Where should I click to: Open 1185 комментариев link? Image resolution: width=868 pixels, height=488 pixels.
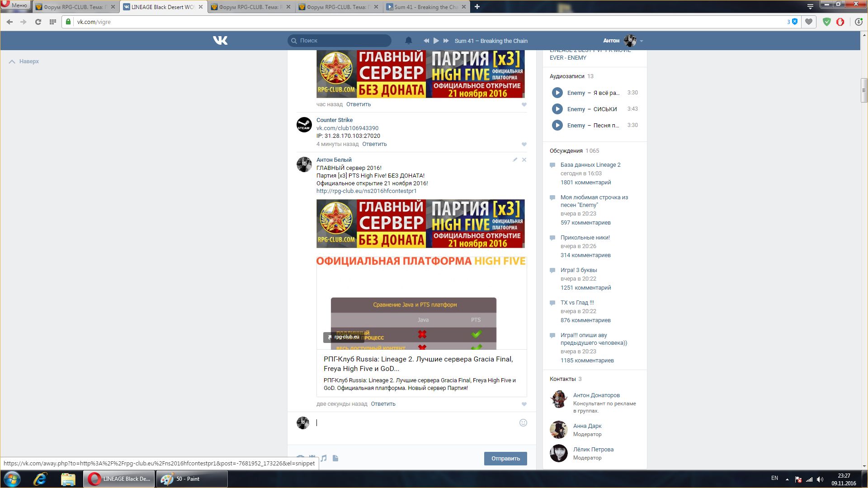click(587, 361)
